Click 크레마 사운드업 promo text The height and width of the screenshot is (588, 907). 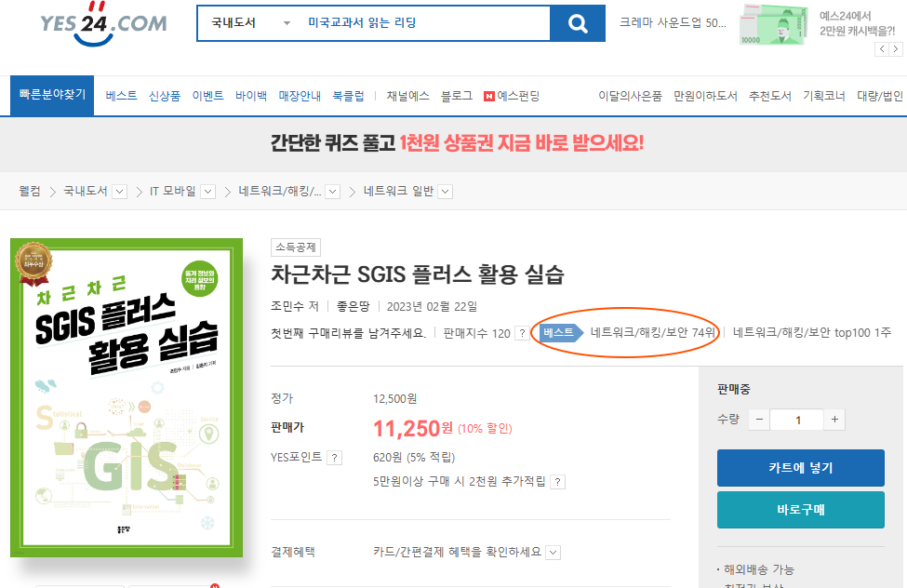pyautogui.click(x=673, y=22)
